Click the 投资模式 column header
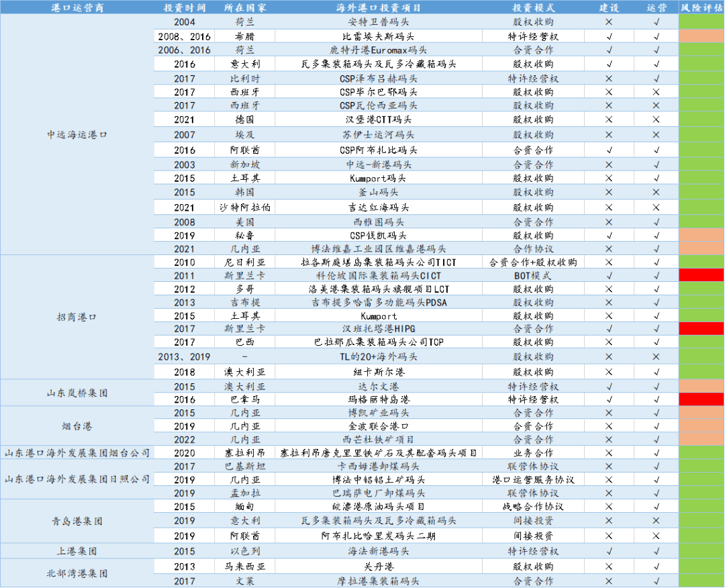Image resolution: width=725 pixels, height=588 pixels. tap(534, 7)
